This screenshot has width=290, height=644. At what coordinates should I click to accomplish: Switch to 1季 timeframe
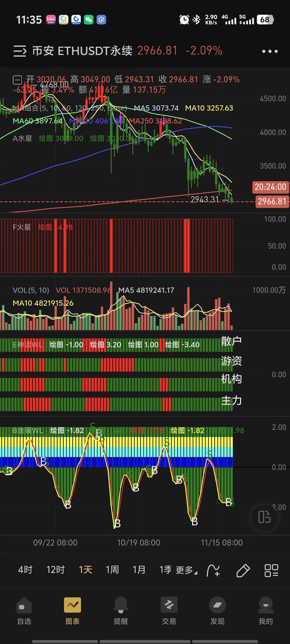point(165,570)
